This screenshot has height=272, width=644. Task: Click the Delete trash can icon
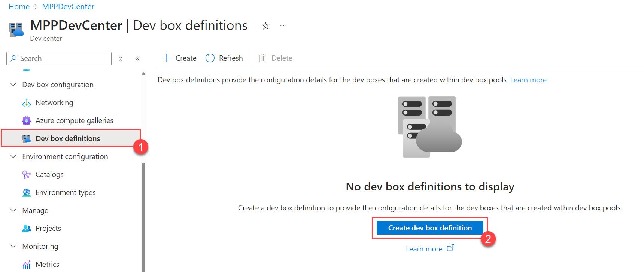[x=262, y=58]
